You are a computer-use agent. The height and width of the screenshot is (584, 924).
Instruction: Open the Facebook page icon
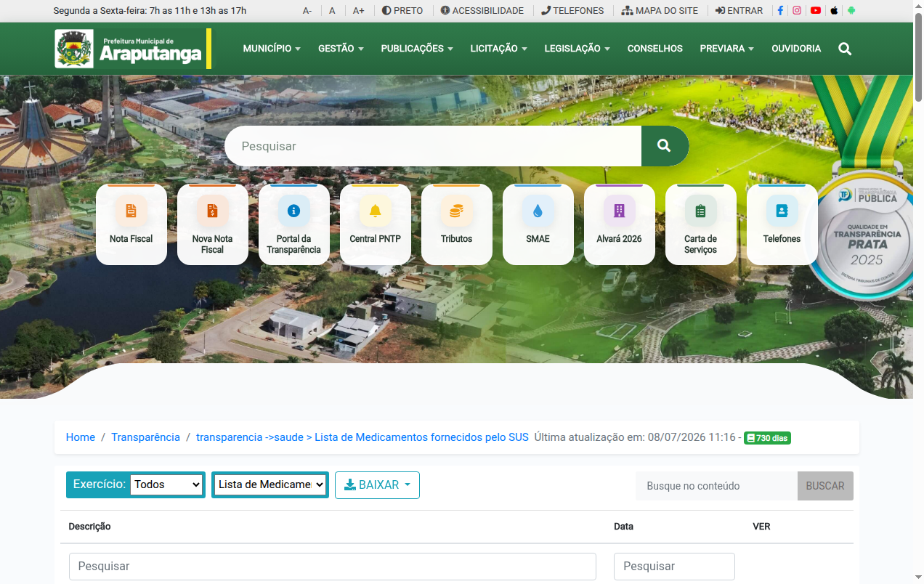[x=780, y=11]
